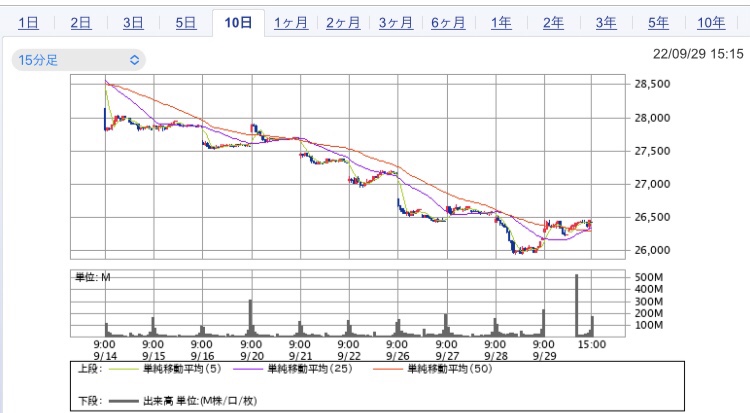
Task: Click the orange 単純移動平均(50) legend line
Action: click(x=387, y=369)
